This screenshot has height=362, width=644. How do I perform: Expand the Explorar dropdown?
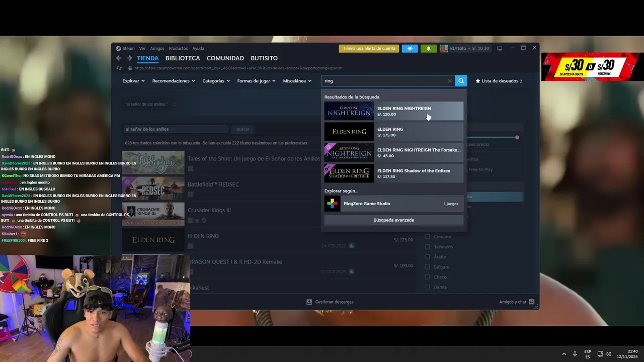click(133, 81)
